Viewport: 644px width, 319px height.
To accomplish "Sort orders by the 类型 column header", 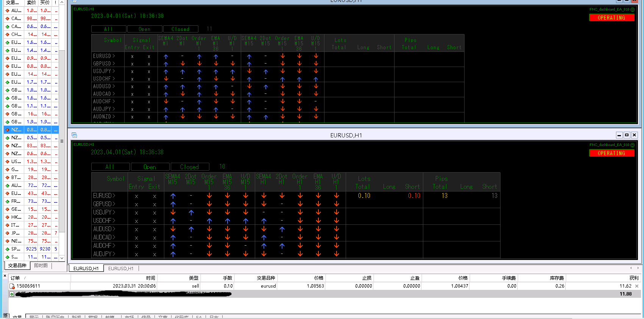I will click(179, 278).
